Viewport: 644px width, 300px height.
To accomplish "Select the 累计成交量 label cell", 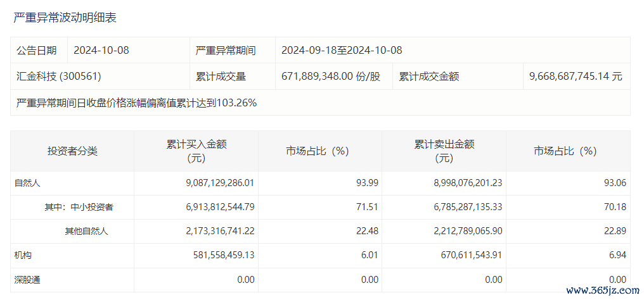I will pyautogui.click(x=221, y=77).
